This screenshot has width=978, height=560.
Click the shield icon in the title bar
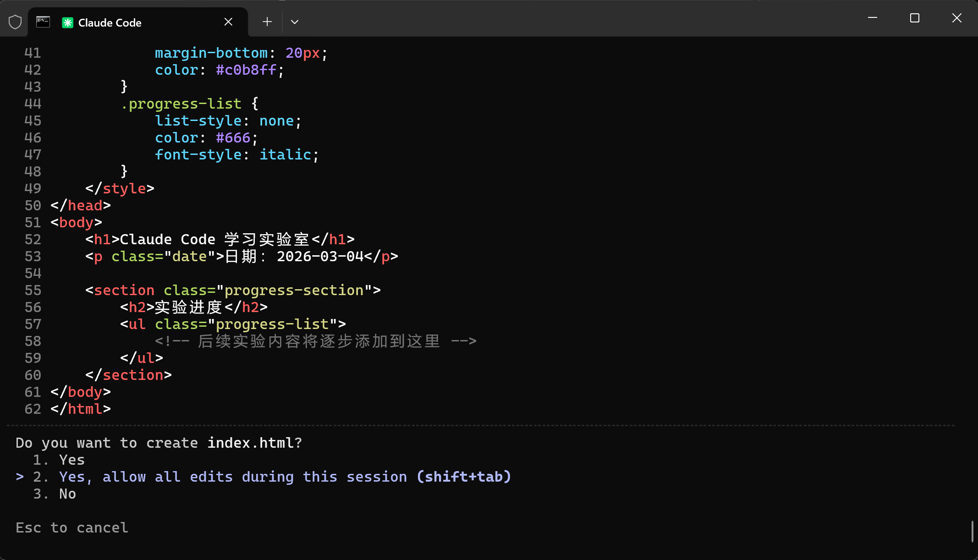click(15, 22)
